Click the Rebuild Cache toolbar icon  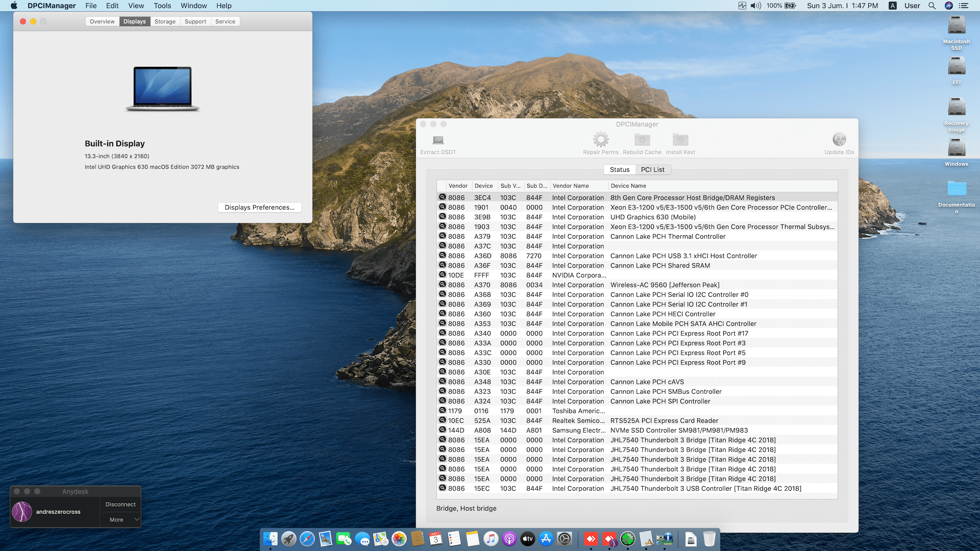642,139
